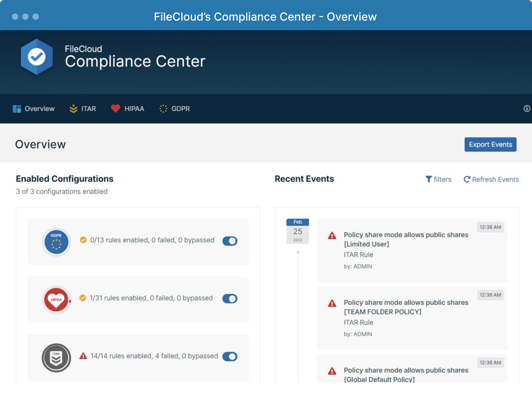The image size is (532, 396).
Task: Click the HIPAA red heart icon in navigation
Action: click(115, 109)
